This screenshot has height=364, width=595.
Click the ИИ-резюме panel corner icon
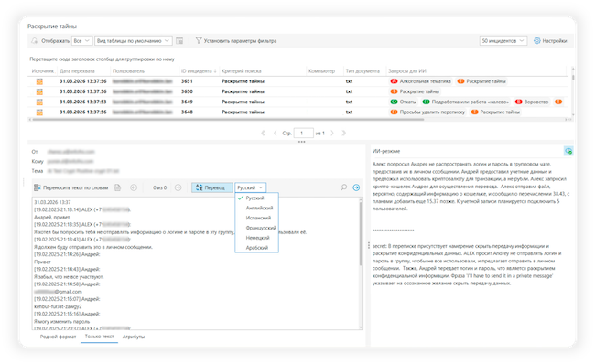[568, 151]
